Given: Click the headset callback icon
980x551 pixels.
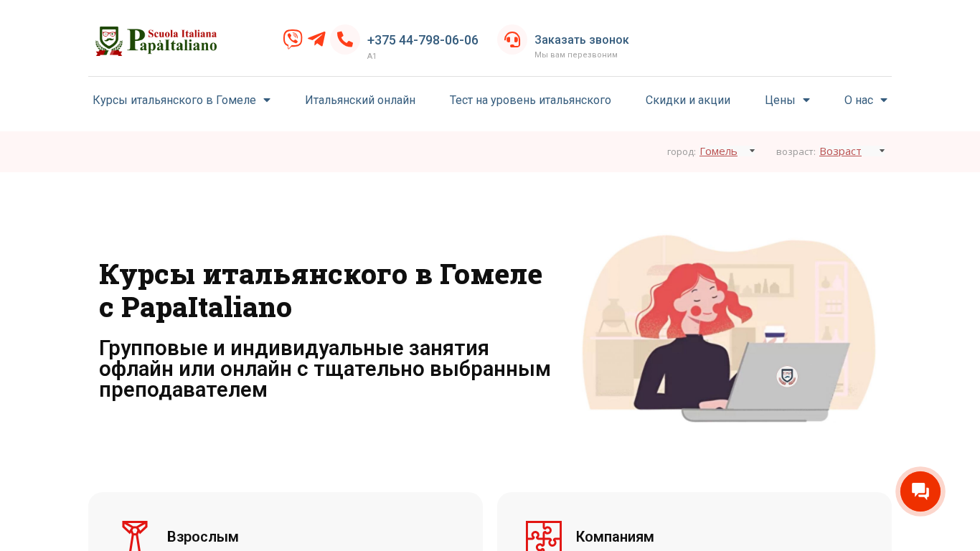Looking at the screenshot, I should coord(512,39).
